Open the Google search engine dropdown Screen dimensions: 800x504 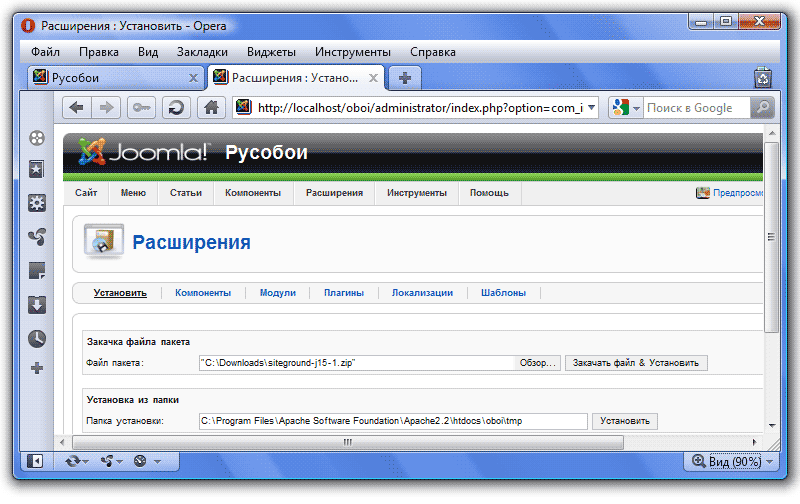click(626, 107)
